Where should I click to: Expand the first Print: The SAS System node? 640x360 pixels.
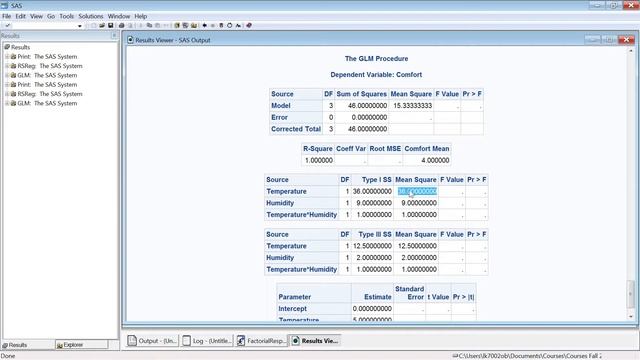pyautogui.click(x=7, y=57)
